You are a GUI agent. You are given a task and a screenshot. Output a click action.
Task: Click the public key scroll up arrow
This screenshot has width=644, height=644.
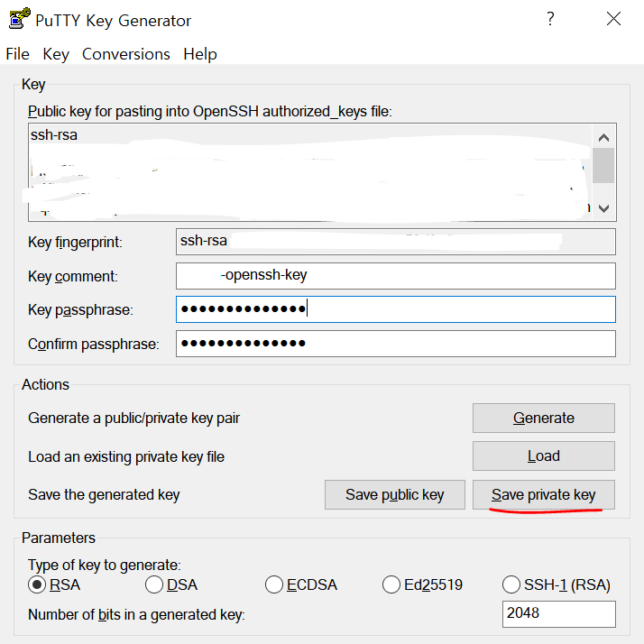pyautogui.click(x=603, y=138)
